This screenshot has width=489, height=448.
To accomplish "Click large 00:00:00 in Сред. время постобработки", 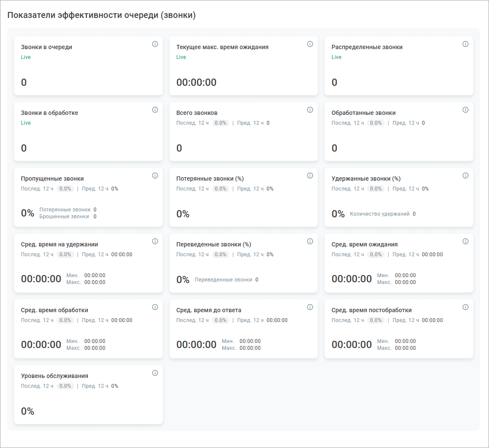I will coord(352,345).
